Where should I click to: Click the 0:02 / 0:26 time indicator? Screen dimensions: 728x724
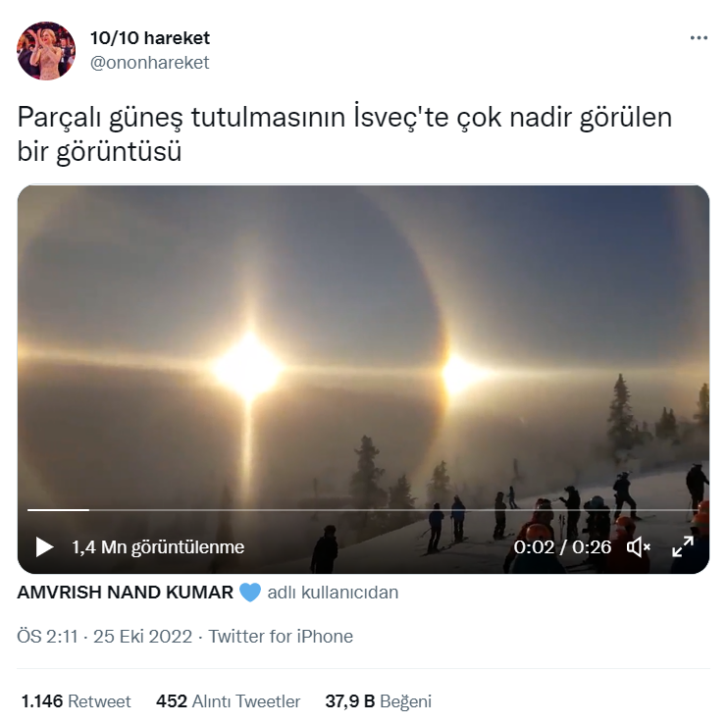(562, 547)
